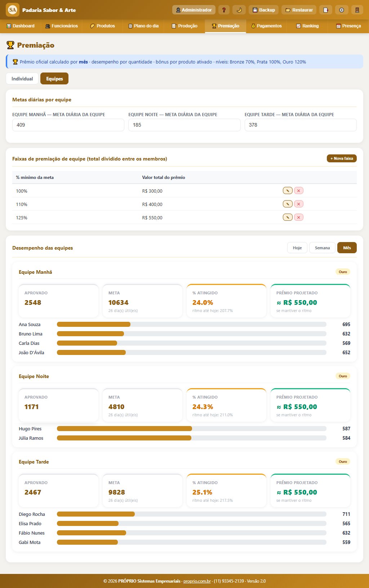Click the name Carla Dias
The height and width of the screenshot is (588, 369).
[x=29, y=343]
